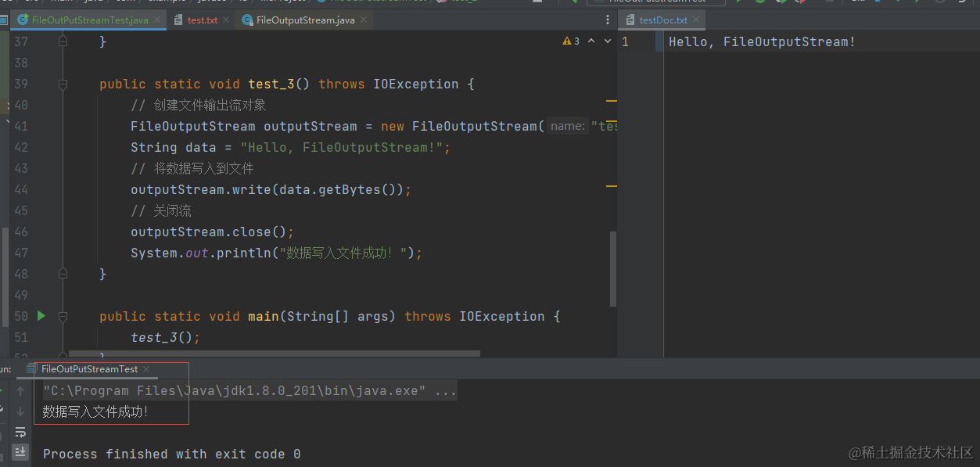This screenshot has width=980, height=467.
Task: Click the comment '// 创建文件输出流对象'
Action: [199, 105]
